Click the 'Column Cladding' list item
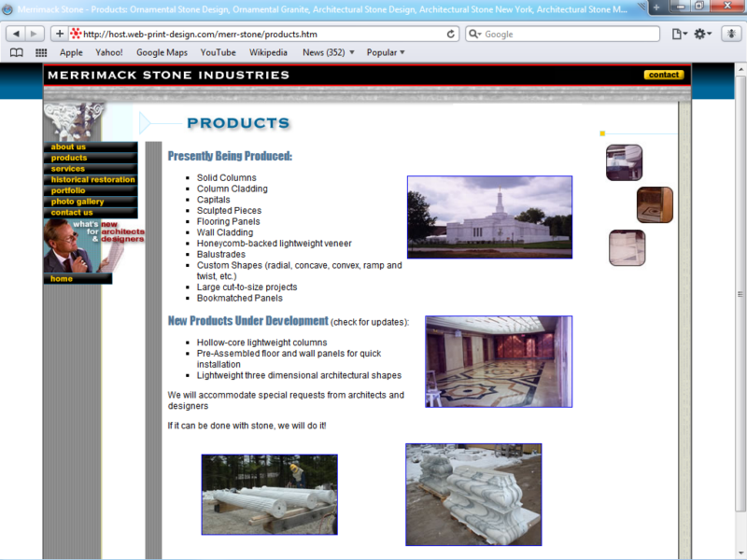The height and width of the screenshot is (560, 747). tap(233, 189)
